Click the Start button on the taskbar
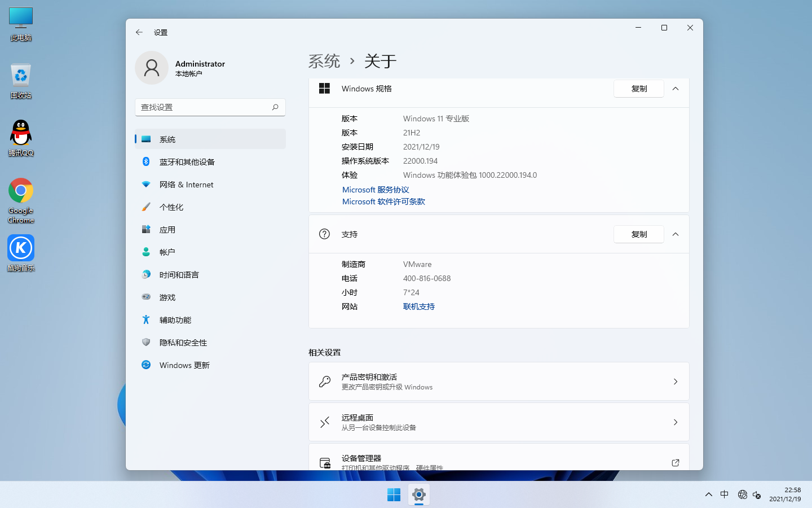Viewport: 812px width, 508px height. click(394, 494)
